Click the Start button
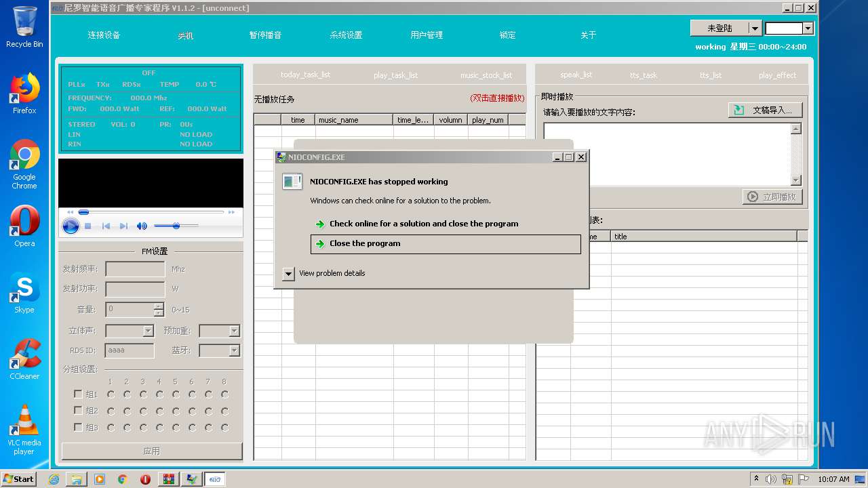Image resolution: width=868 pixels, height=488 pixels. (18, 479)
